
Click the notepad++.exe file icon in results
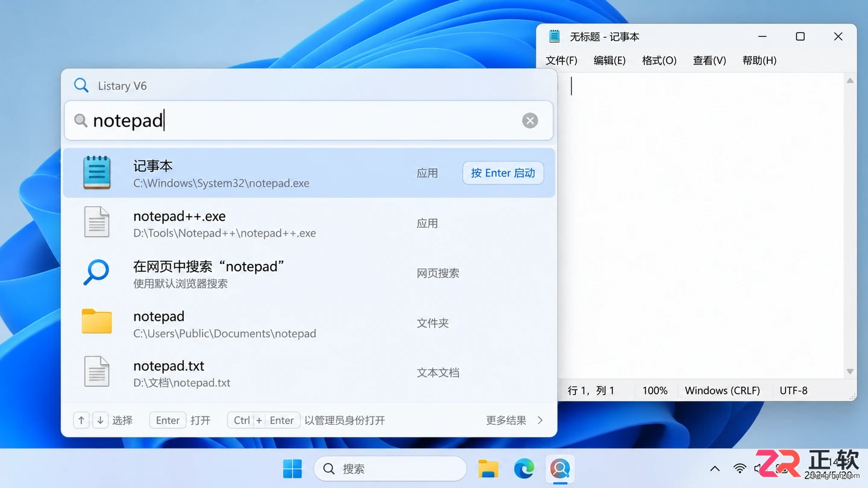pyautogui.click(x=96, y=222)
